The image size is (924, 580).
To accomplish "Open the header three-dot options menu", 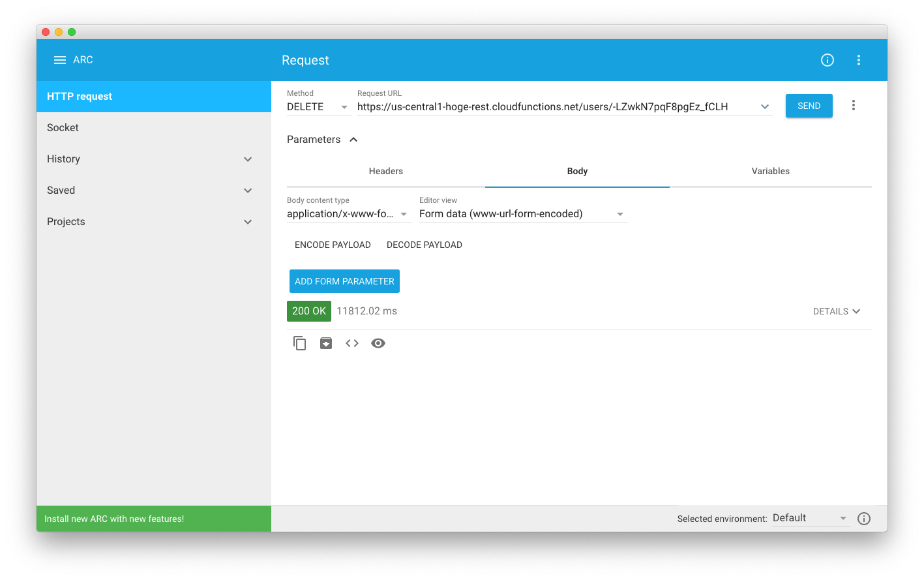I will (x=859, y=60).
